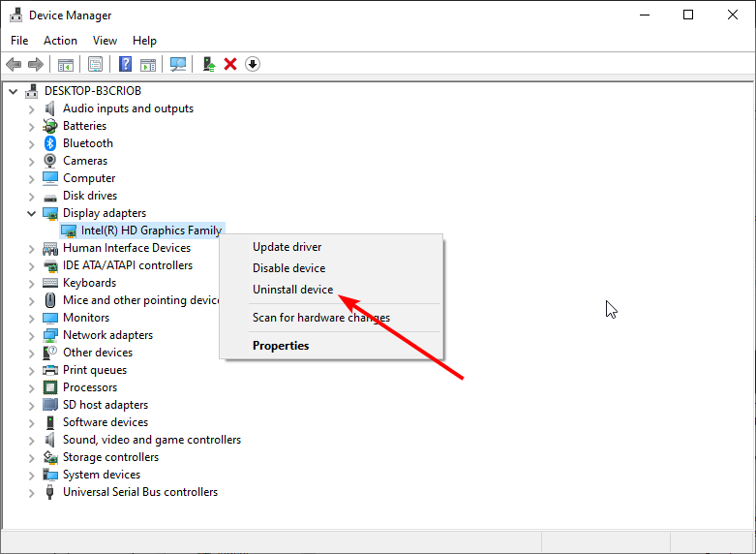Toggle the action pane toolbar icon
756x554 pixels.
(x=148, y=64)
